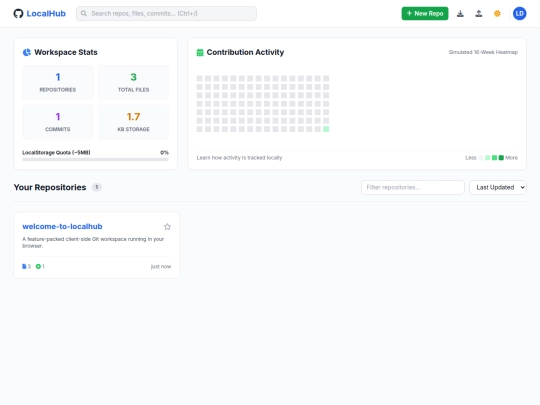Open the welcome-to-localhub repository
This screenshot has width=540, height=405.
point(62,226)
